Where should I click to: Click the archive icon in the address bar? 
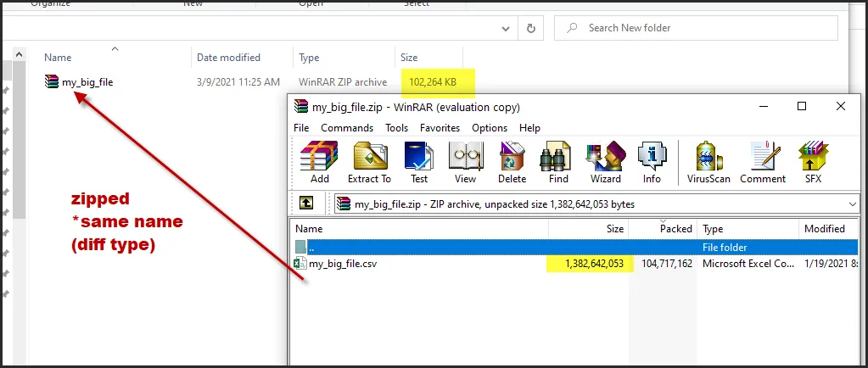coord(344,204)
